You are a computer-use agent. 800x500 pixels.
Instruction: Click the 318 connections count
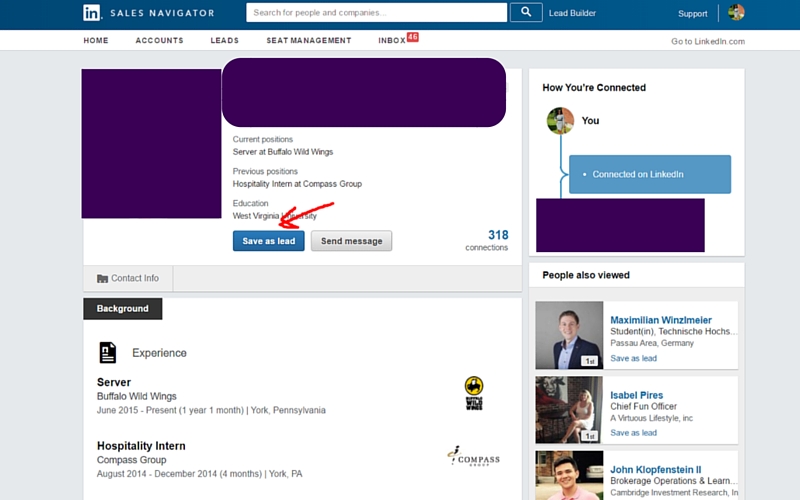pyautogui.click(x=487, y=240)
